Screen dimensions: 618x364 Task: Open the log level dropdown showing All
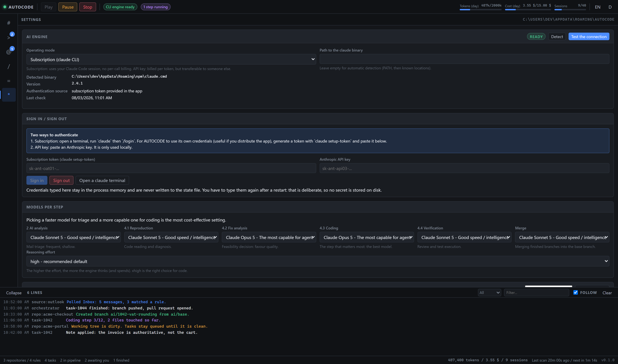[x=489, y=292]
